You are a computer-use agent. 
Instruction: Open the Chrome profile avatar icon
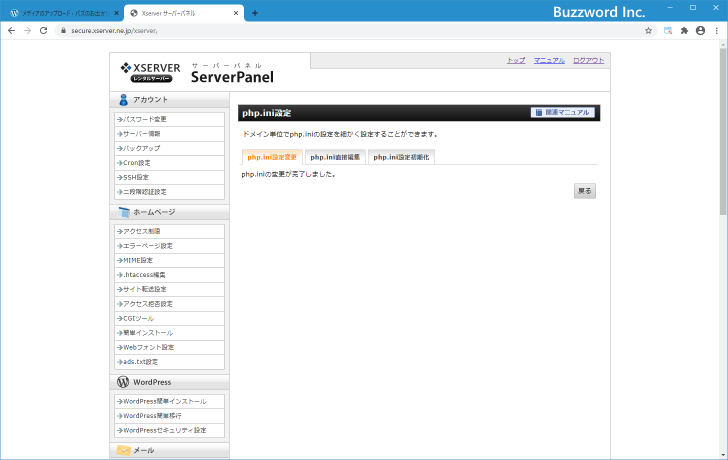(700, 31)
